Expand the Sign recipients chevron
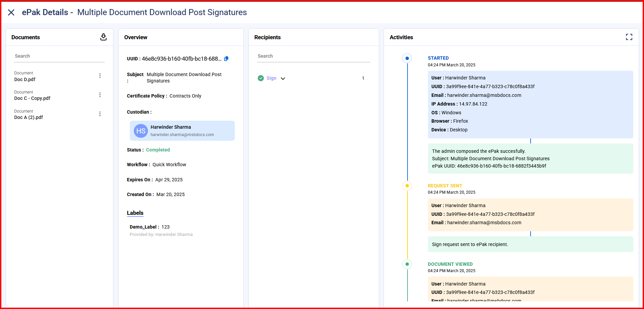Screen dimensions: 644x309 283,78
